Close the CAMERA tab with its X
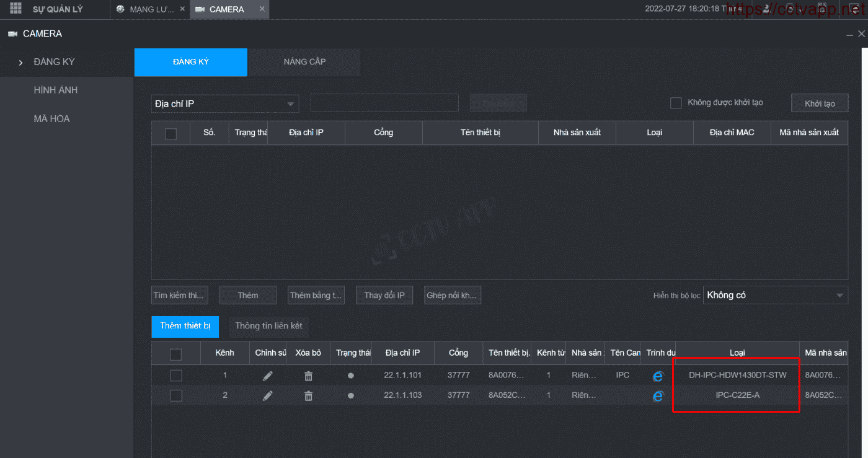 [262, 9]
